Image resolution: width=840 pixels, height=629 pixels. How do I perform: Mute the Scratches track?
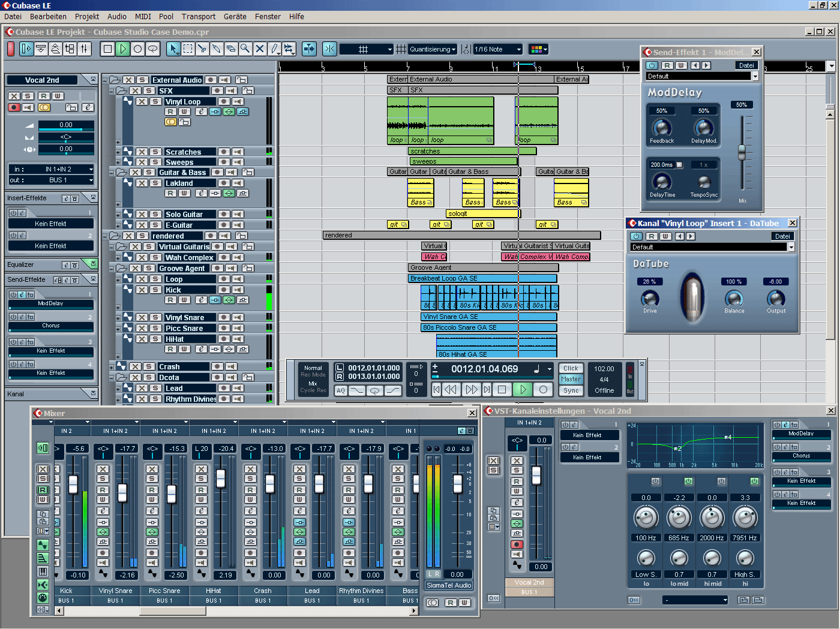coord(142,152)
